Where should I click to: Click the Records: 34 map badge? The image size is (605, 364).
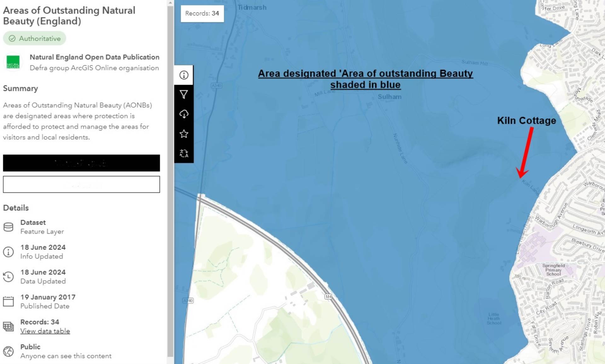click(202, 14)
